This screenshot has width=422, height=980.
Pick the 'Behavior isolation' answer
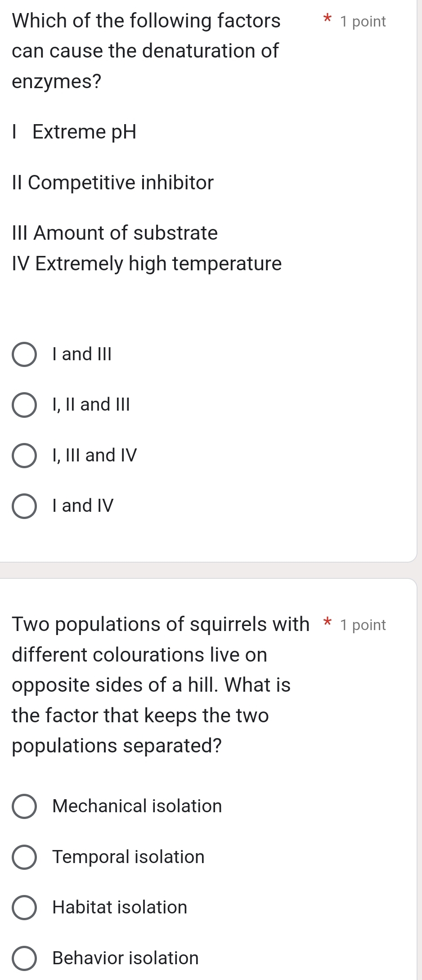click(25, 958)
